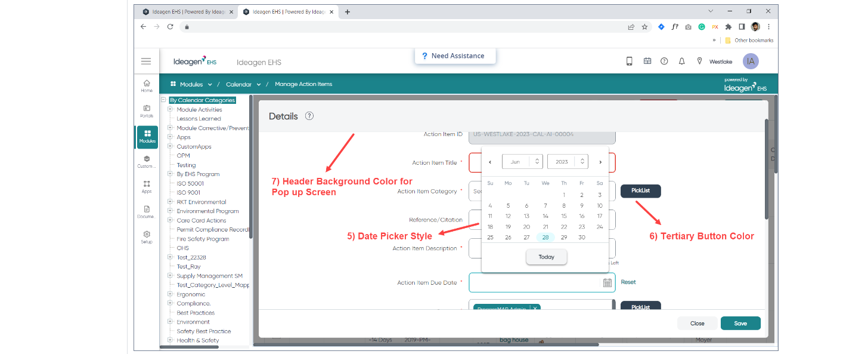Open Setup in the sidebar
Screen dimensions: 868x354
pyautogui.click(x=147, y=237)
